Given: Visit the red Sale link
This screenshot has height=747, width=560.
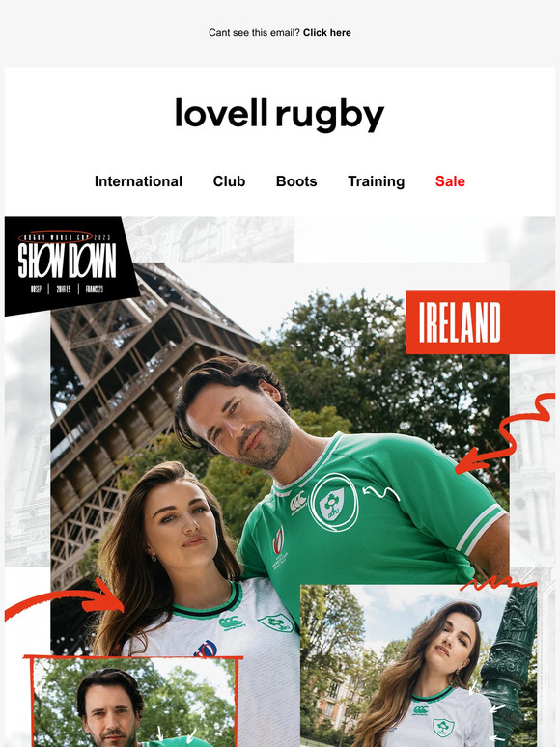Looking at the screenshot, I should click(x=450, y=181).
